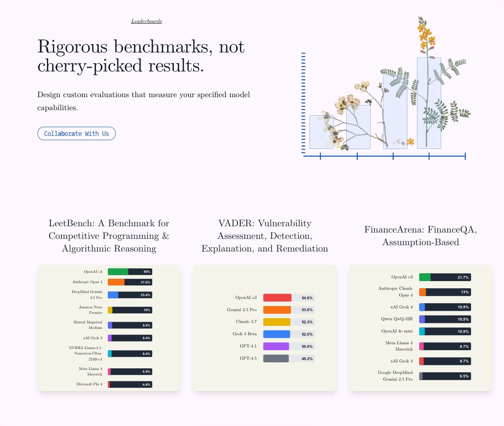Image resolution: width=504 pixels, height=426 pixels.
Task: Click the Collaborate With Us button
Action: 77,133
